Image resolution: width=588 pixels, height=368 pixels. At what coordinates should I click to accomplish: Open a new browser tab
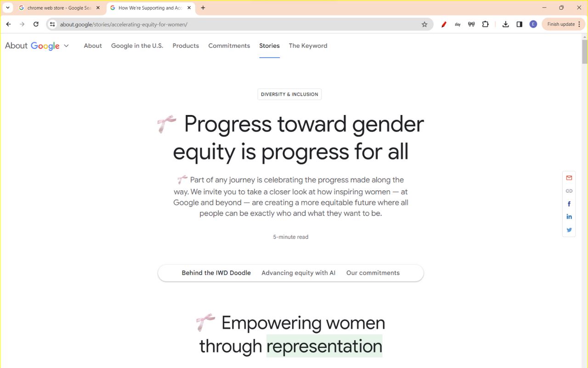tap(203, 8)
